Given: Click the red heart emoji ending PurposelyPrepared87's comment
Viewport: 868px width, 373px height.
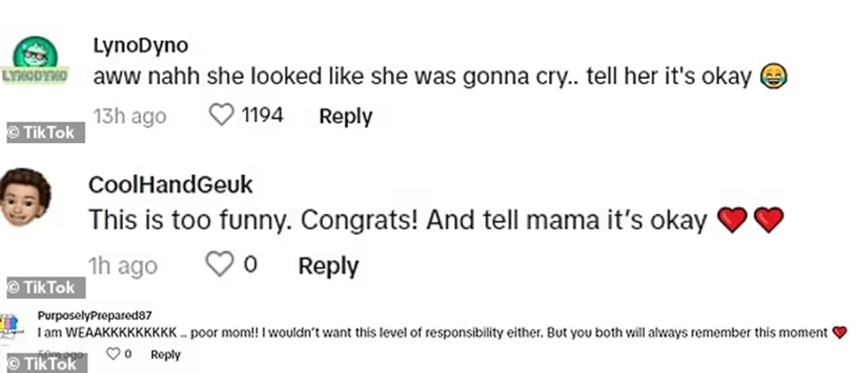Looking at the screenshot, I should coord(839,333).
